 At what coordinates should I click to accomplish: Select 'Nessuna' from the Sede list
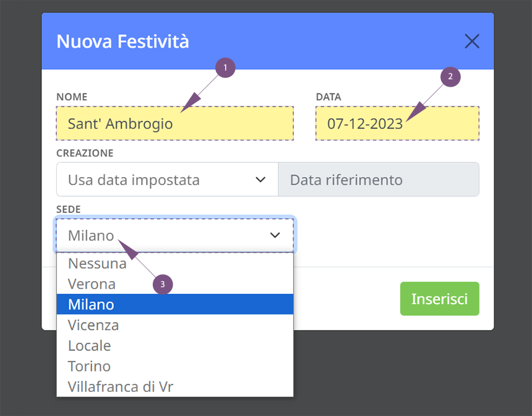click(x=174, y=263)
